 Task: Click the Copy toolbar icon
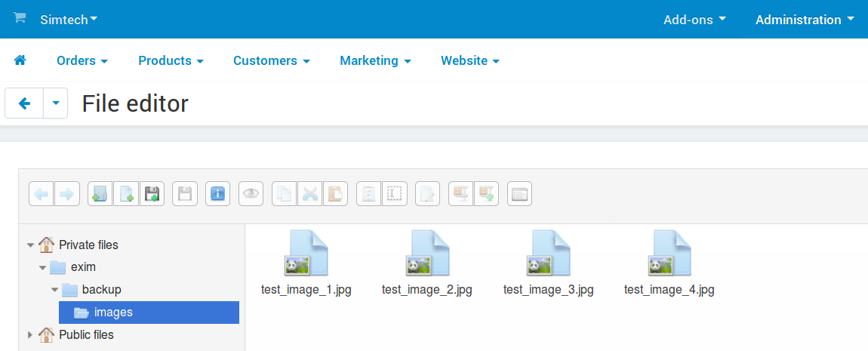(x=285, y=194)
